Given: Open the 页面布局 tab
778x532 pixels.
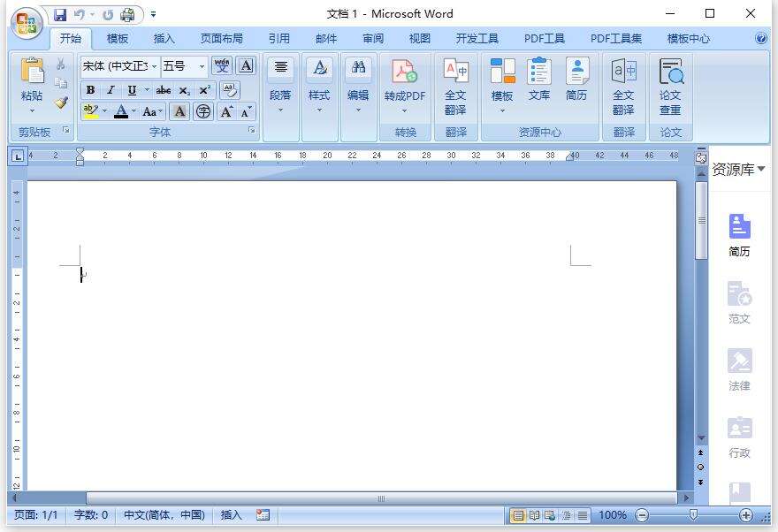Looking at the screenshot, I should [221, 38].
